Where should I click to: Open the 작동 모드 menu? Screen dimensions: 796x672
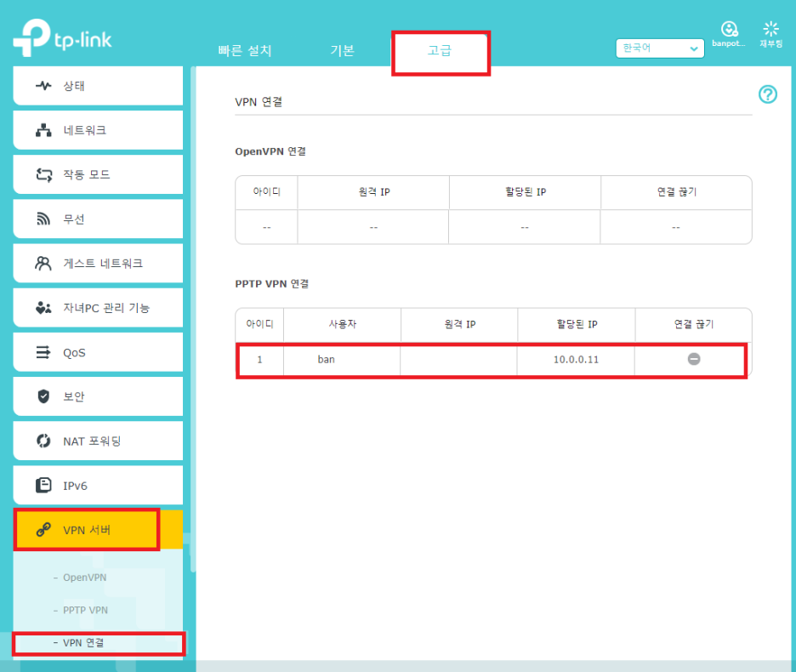98,174
